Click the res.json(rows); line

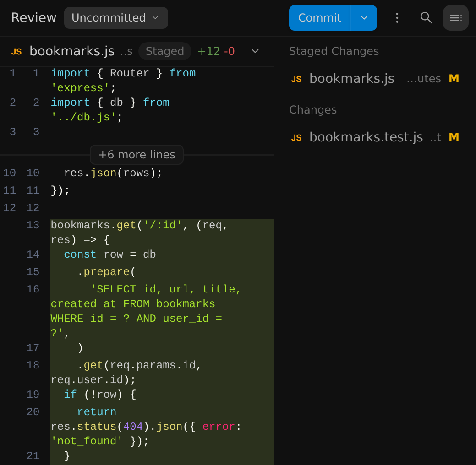pyautogui.click(x=113, y=173)
